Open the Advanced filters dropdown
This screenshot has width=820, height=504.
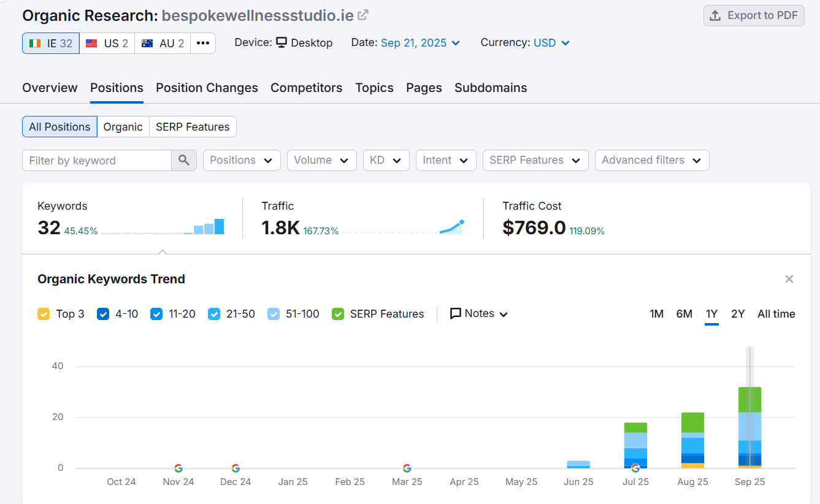pyautogui.click(x=651, y=160)
